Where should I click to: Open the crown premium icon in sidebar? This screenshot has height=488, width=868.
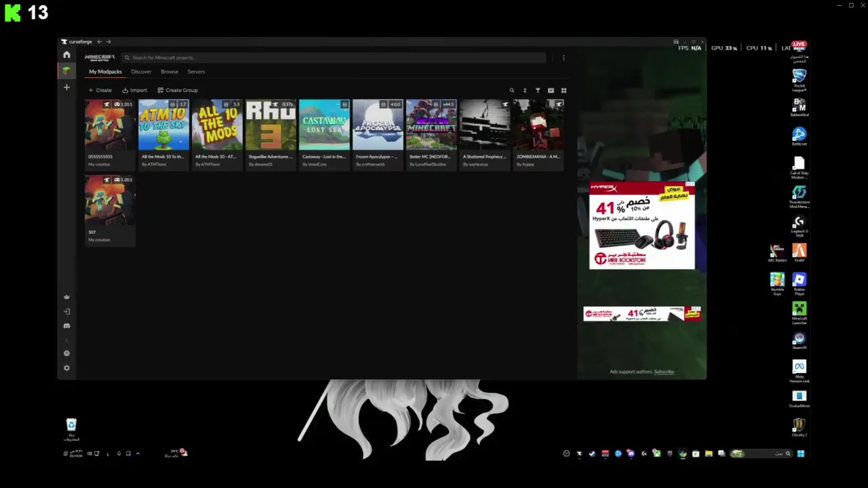point(66,297)
